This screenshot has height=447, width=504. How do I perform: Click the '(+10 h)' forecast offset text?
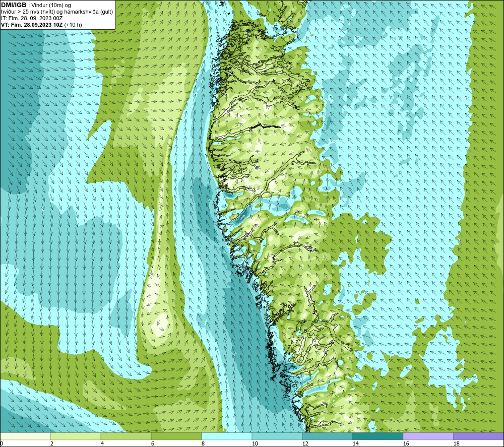click(x=73, y=25)
